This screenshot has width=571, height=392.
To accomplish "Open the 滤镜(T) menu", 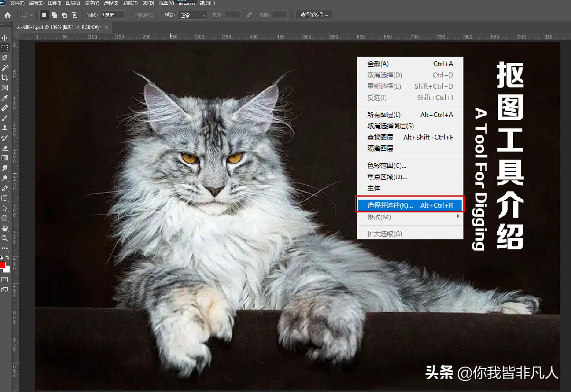I will [x=130, y=3].
